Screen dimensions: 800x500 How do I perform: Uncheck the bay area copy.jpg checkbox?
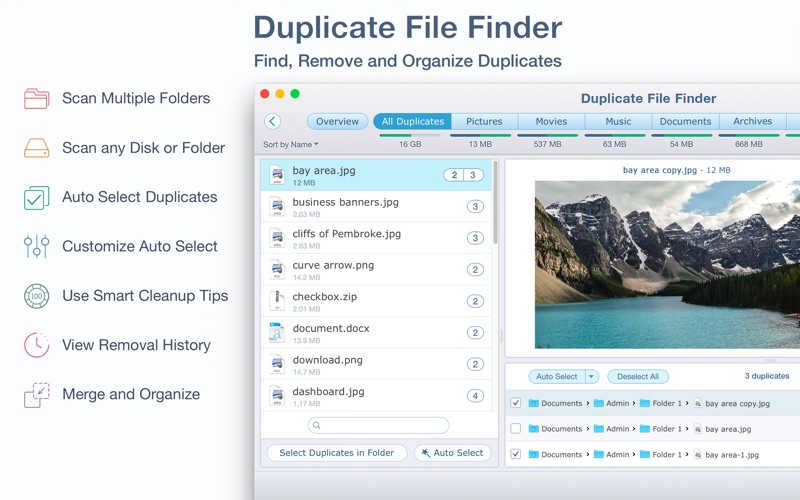tap(516, 403)
